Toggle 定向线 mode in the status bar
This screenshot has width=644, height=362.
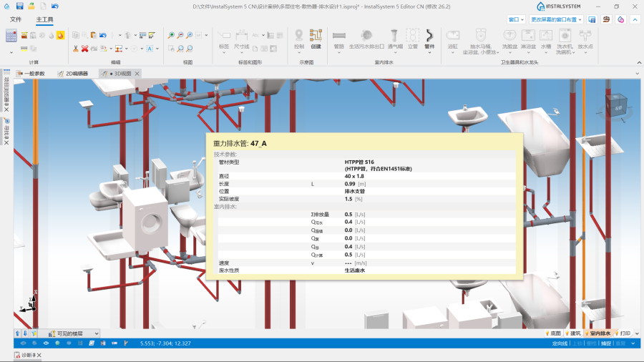pos(560,343)
